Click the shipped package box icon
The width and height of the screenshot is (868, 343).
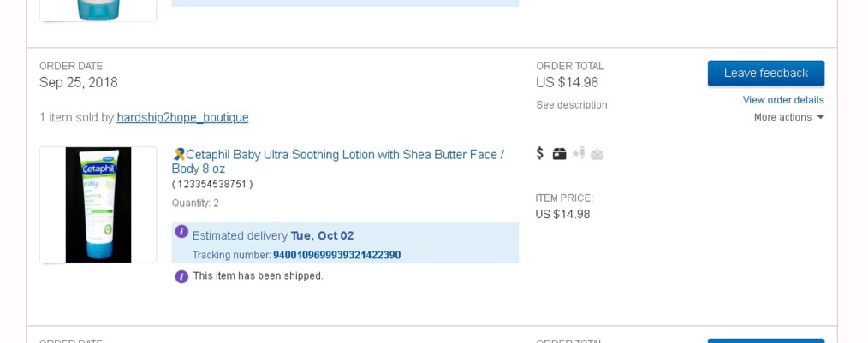559,154
